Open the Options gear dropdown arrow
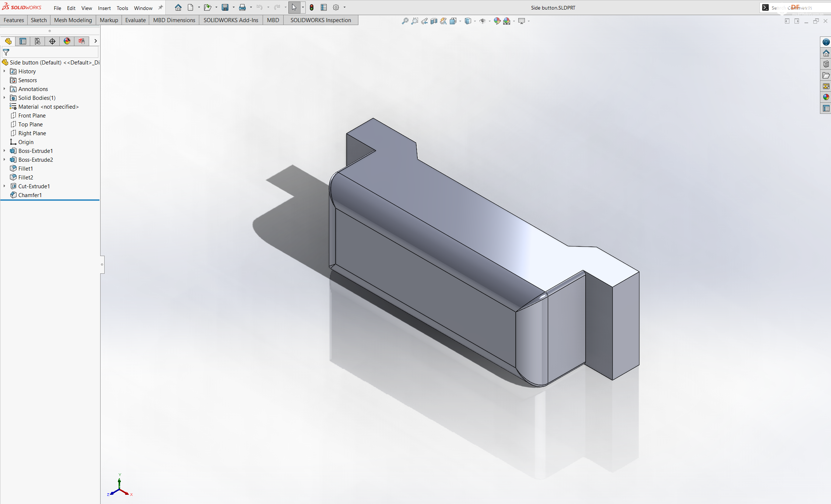Image resolution: width=831 pixels, height=504 pixels. coord(344,7)
